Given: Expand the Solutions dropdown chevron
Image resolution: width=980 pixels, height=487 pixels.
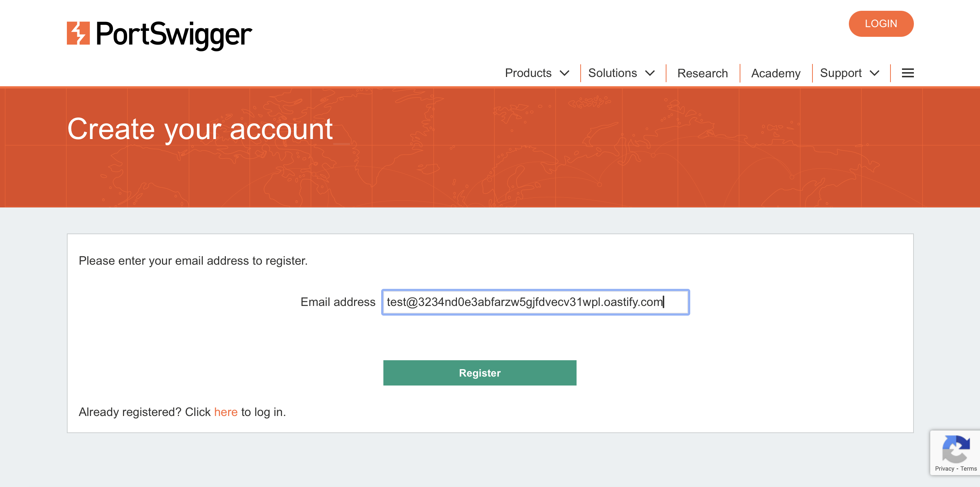Looking at the screenshot, I should 650,73.
